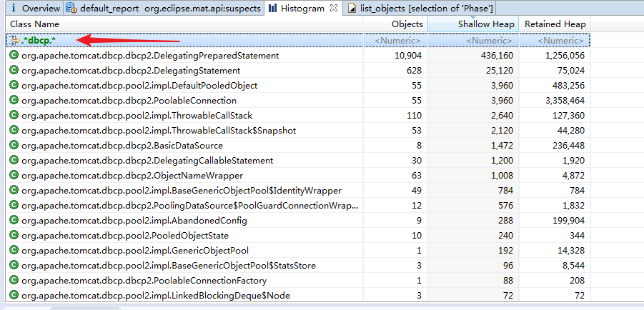Click class icon of PooledObjectState row
This screenshot has height=310, width=644.
click(14, 236)
